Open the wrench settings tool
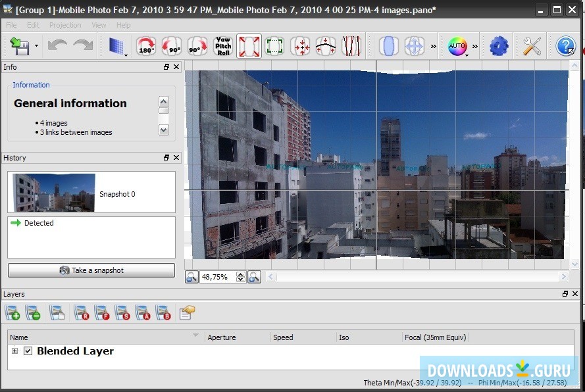This screenshot has height=392, width=585. [532, 46]
